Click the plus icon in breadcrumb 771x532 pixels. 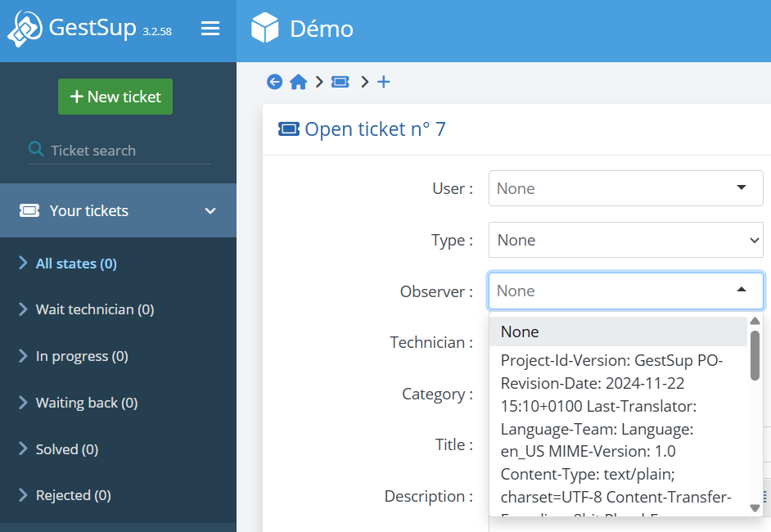(383, 82)
